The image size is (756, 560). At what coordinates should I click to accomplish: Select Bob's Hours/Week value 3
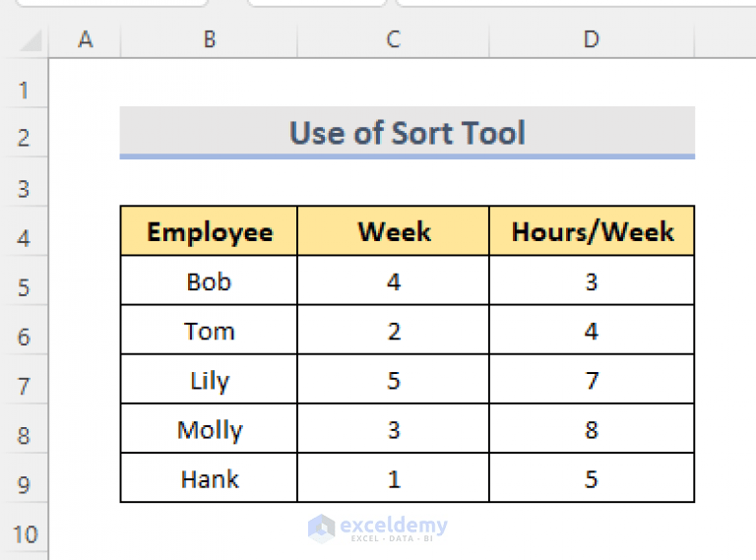(x=592, y=280)
